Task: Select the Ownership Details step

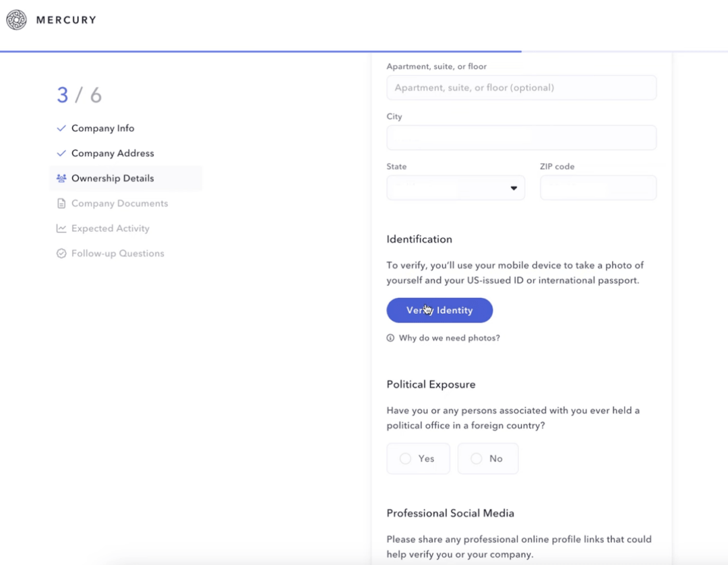Action: coord(113,178)
